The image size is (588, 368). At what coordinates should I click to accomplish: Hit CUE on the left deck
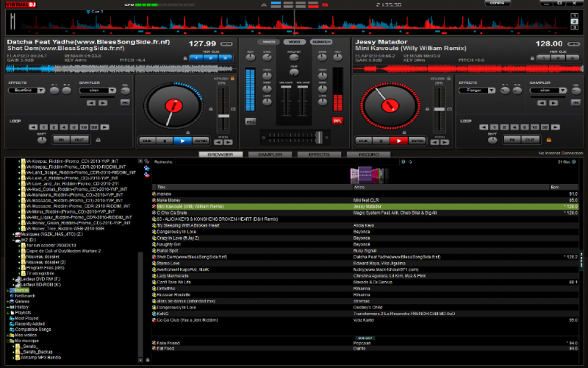[147, 141]
